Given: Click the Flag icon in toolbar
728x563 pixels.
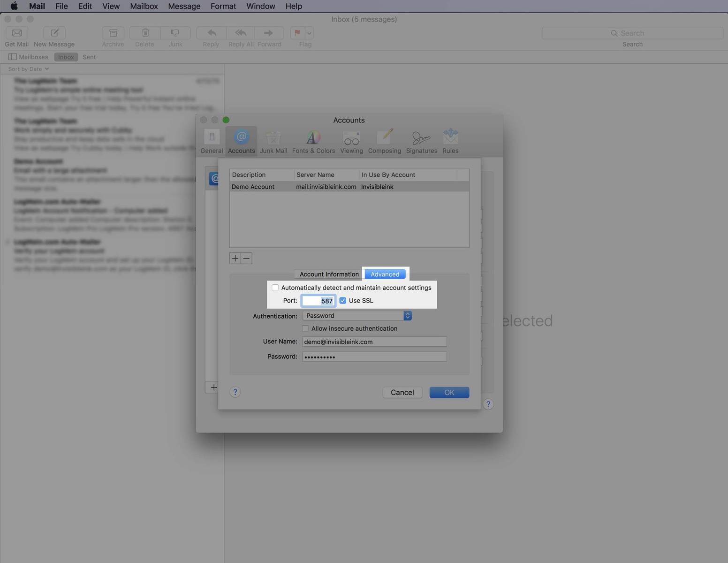Looking at the screenshot, I should [297, 33].
